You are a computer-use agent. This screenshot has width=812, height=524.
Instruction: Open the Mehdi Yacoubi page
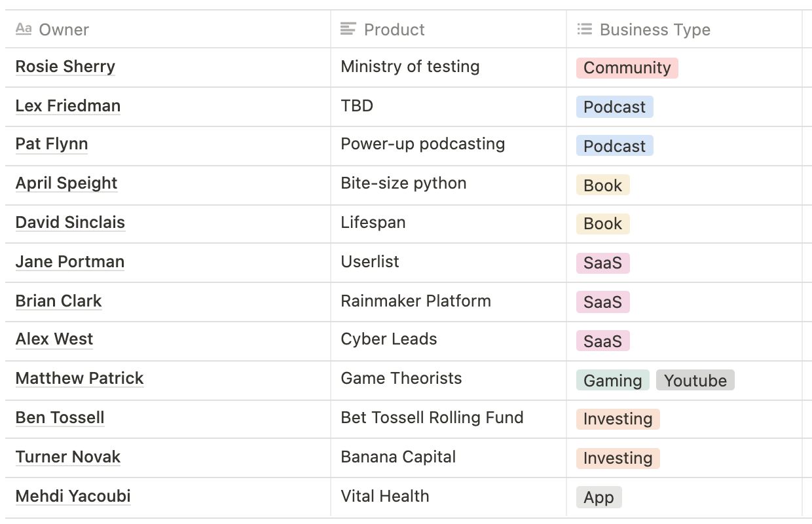point(73,496)
